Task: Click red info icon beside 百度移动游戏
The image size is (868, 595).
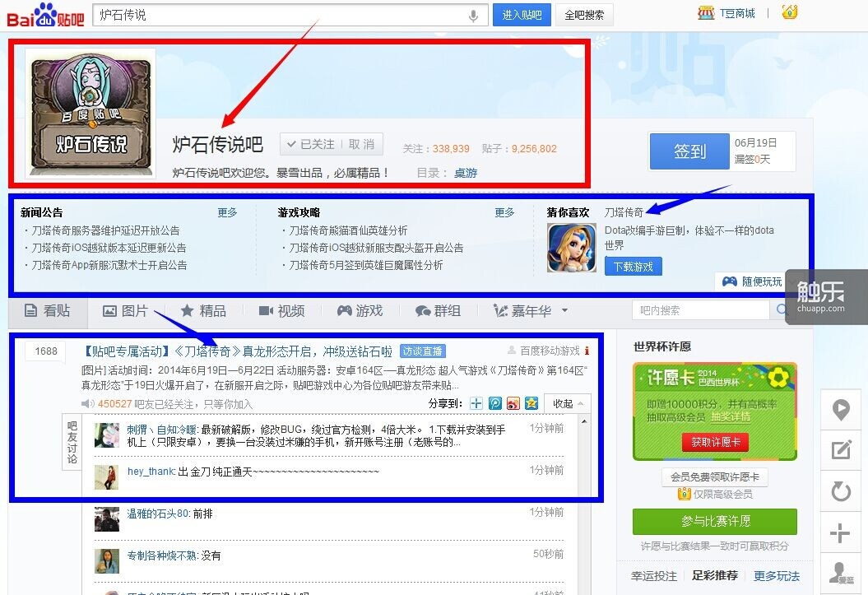Action: pos(587,351)
